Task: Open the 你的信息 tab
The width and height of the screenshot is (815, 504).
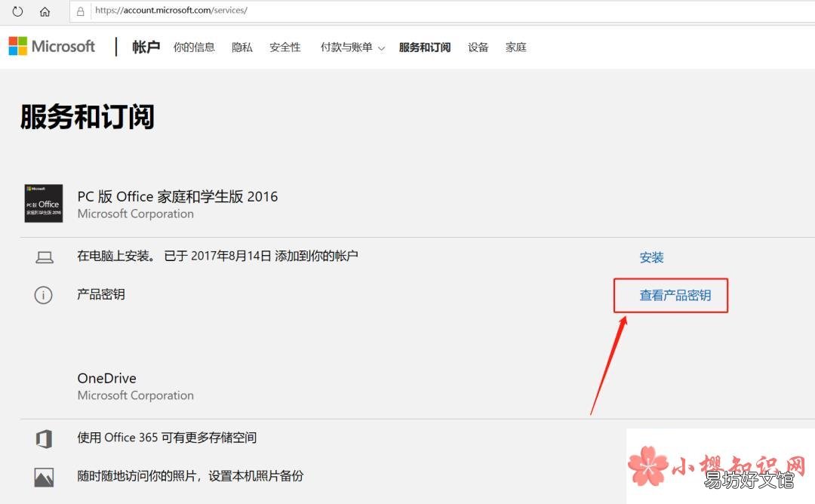Action: tap(194, 48)
